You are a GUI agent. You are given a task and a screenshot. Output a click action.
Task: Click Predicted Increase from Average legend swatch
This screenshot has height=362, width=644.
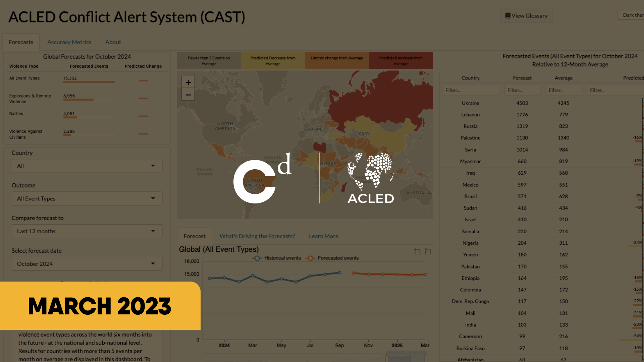tap(401, 61)
